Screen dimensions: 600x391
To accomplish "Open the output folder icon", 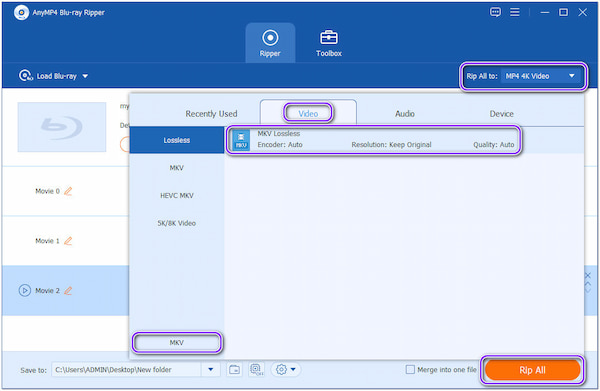I will (234, 370).
